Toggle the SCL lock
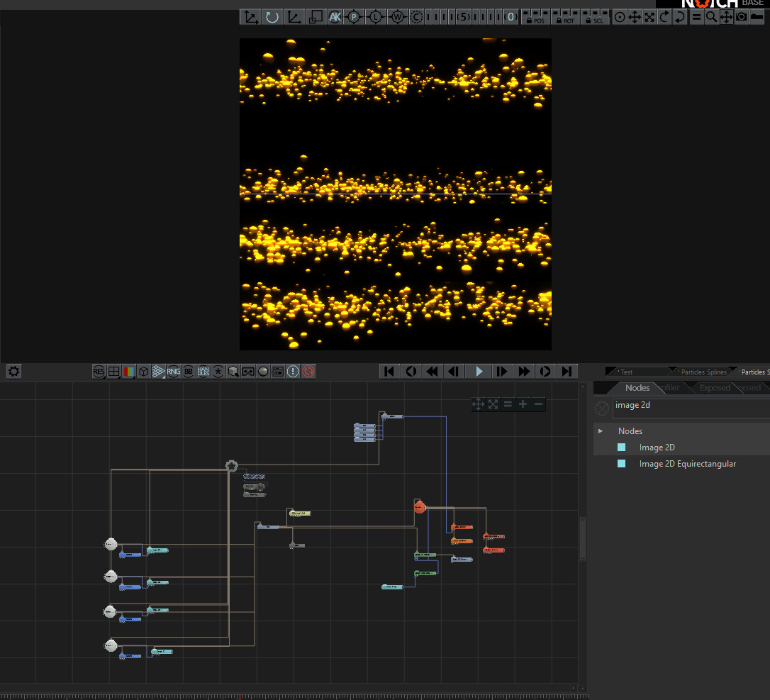770x700 pixels. [595, 17]
